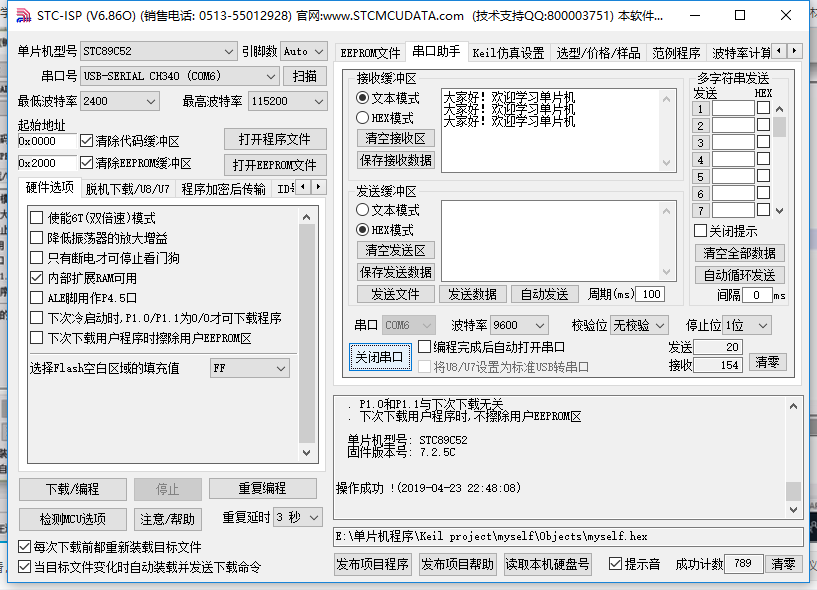Click 检测MCU选项 button
The image size is (817, 590).
pos(72,519)
